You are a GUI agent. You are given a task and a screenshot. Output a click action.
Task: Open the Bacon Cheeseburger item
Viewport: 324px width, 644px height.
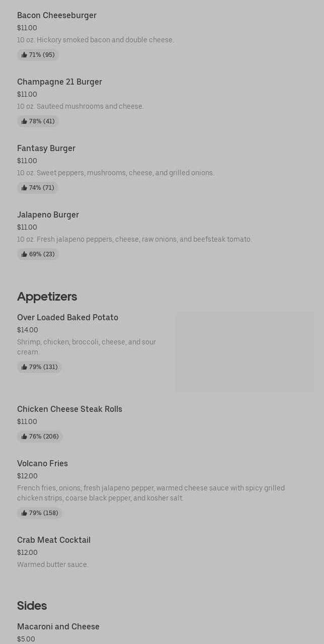click(57, 16)
